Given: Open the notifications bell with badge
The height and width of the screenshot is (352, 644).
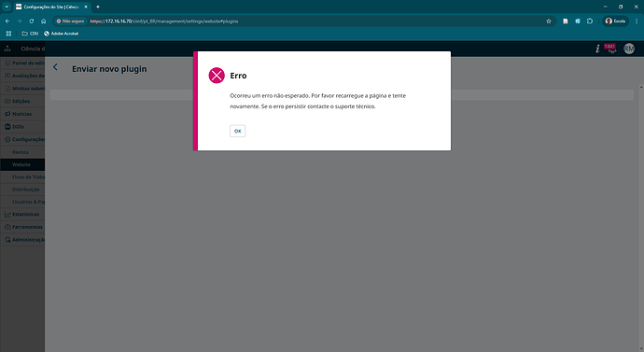Looking at the screenshot, I should coord(610,49).
